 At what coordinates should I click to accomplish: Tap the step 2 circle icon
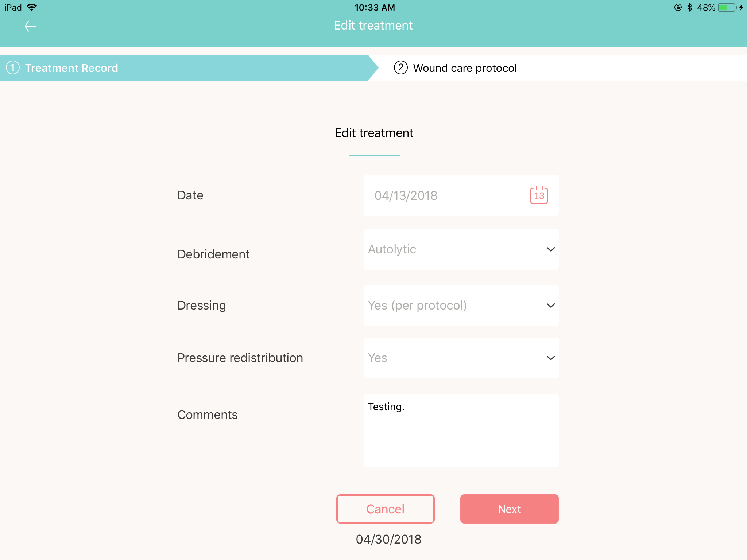click(x=400, y=68)
